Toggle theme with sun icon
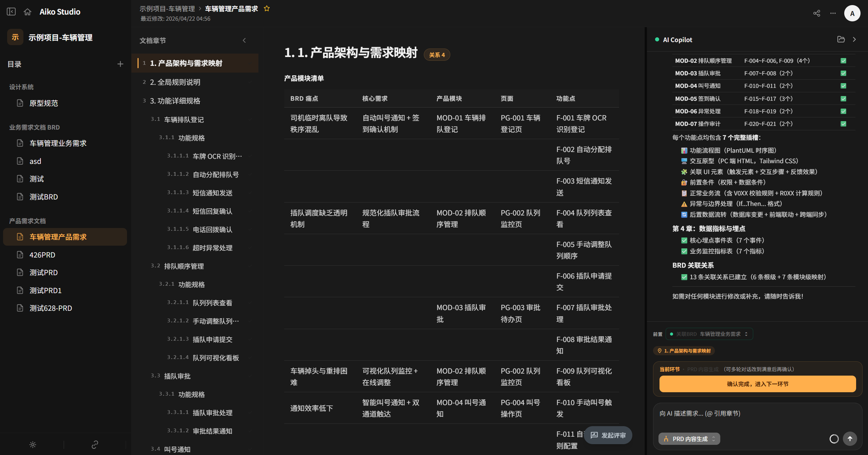The height and width of the screenshot is (455, 868). tap(33, 444)
